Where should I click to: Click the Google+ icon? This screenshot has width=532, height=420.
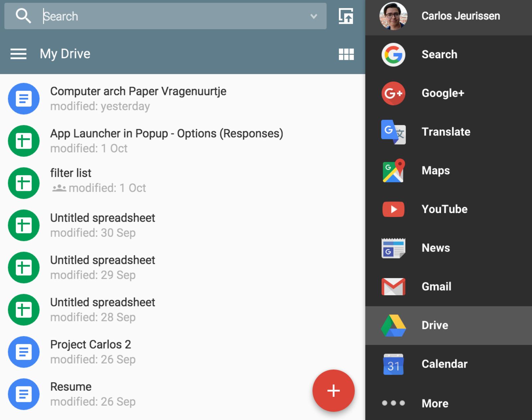(393, 93)
